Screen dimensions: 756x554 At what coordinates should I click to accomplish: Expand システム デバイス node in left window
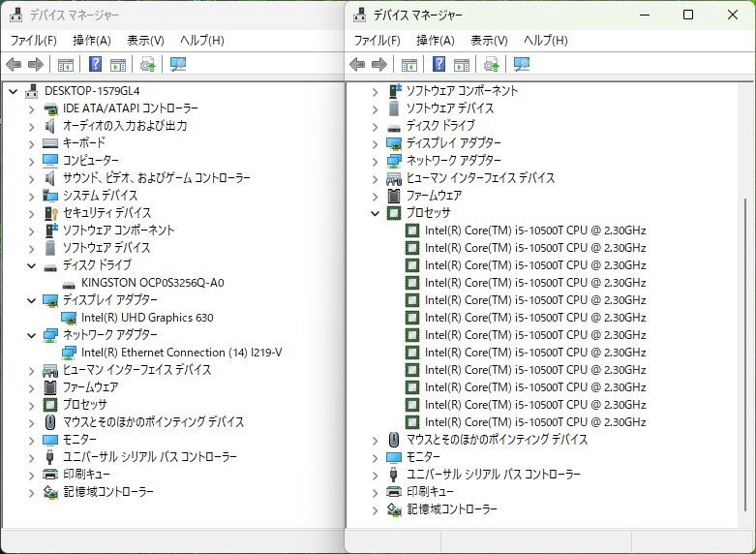[x=31, y=197]
